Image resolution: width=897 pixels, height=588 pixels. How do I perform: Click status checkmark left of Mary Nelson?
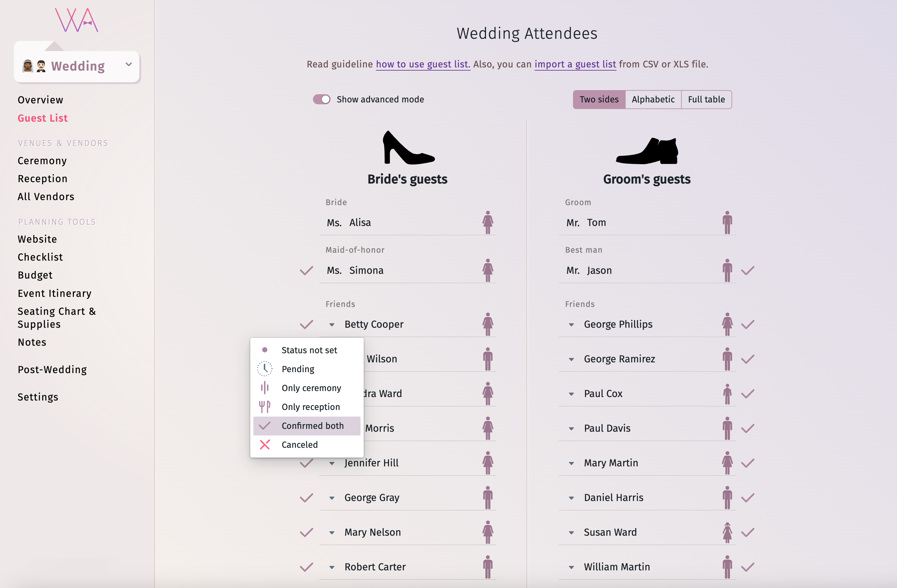tap(306, 532)
